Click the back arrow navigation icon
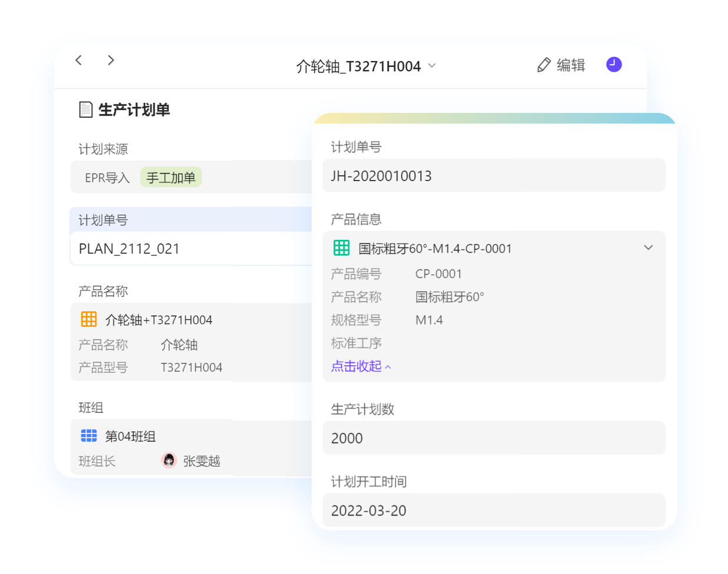The height and width of the screenshot is (574, 728). (x=79, y=60)
